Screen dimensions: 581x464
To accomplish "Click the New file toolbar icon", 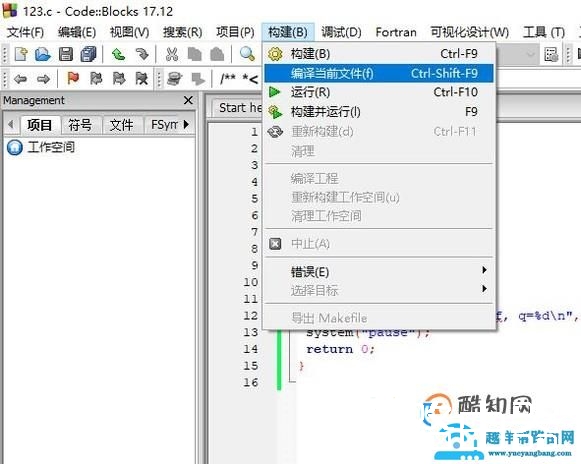I will click(x=21, y=54).
